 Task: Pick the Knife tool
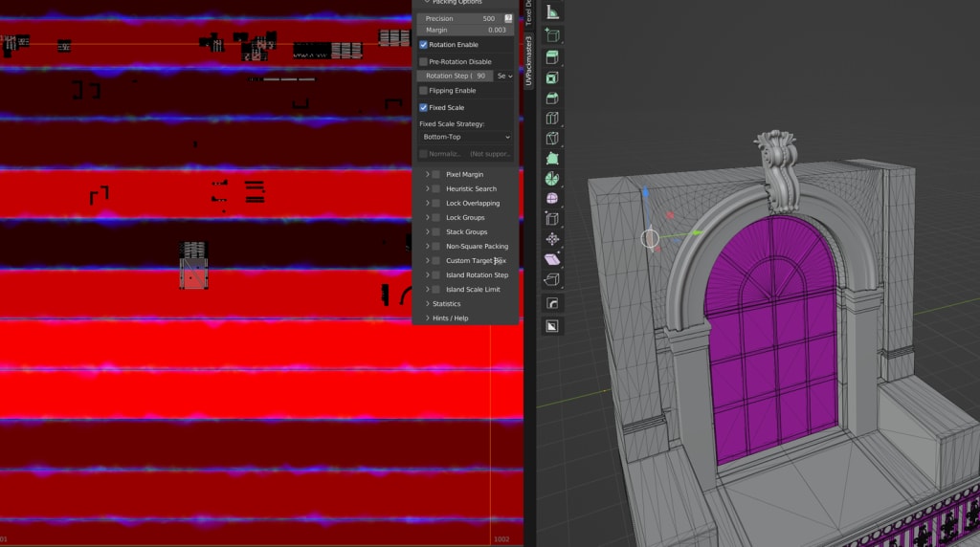pos(552,139)
